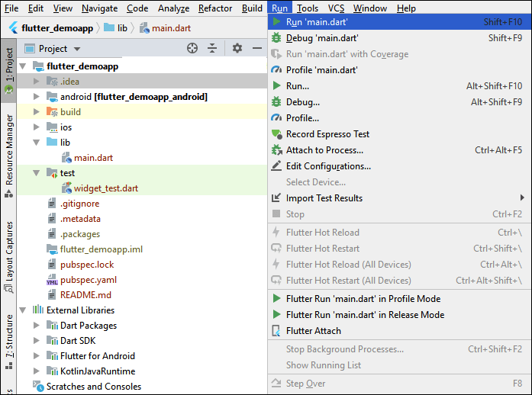Click the Flutter logo in the breadcrumb
This screenshot has height=395, width=532.
pos(14,27)
